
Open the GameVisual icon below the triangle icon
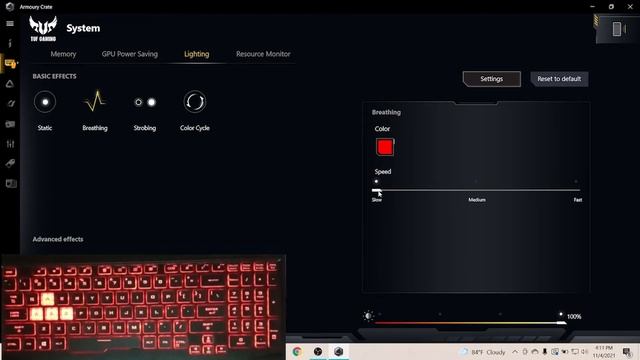10,104
